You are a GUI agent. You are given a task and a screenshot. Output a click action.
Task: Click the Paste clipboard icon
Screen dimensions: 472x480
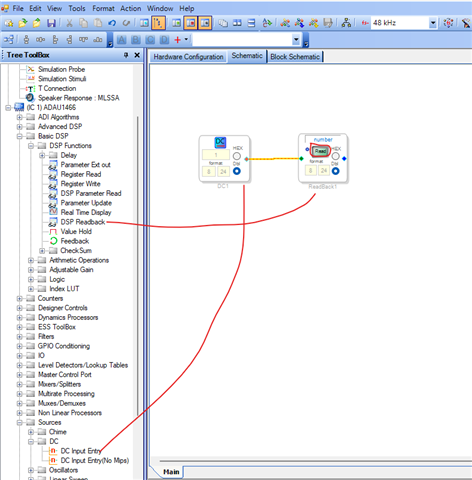pyautogui.click(x=98, y=23)
